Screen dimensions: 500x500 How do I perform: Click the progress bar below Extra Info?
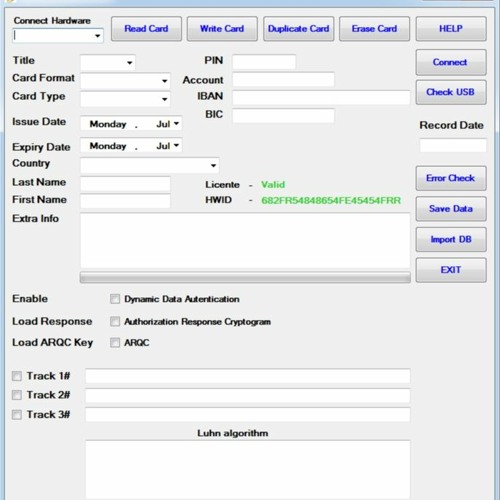click(245, 277)
